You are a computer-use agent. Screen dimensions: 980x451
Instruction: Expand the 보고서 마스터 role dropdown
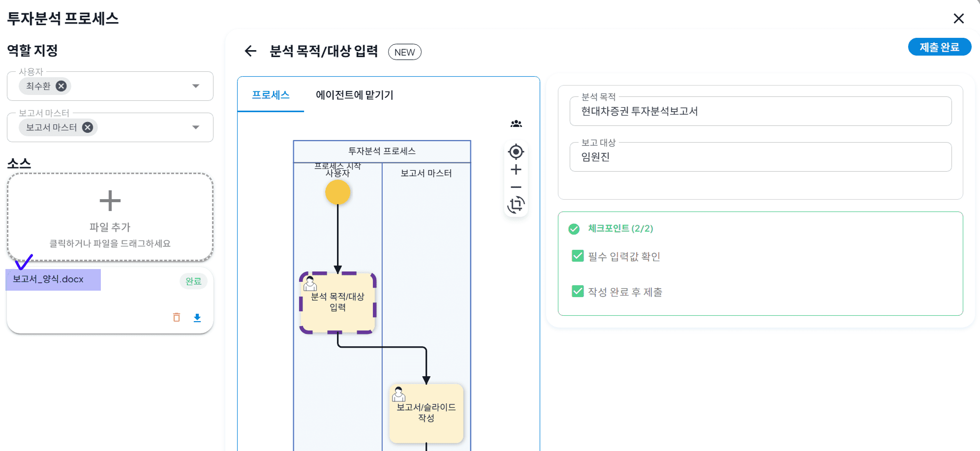click(x=196, y=127)
